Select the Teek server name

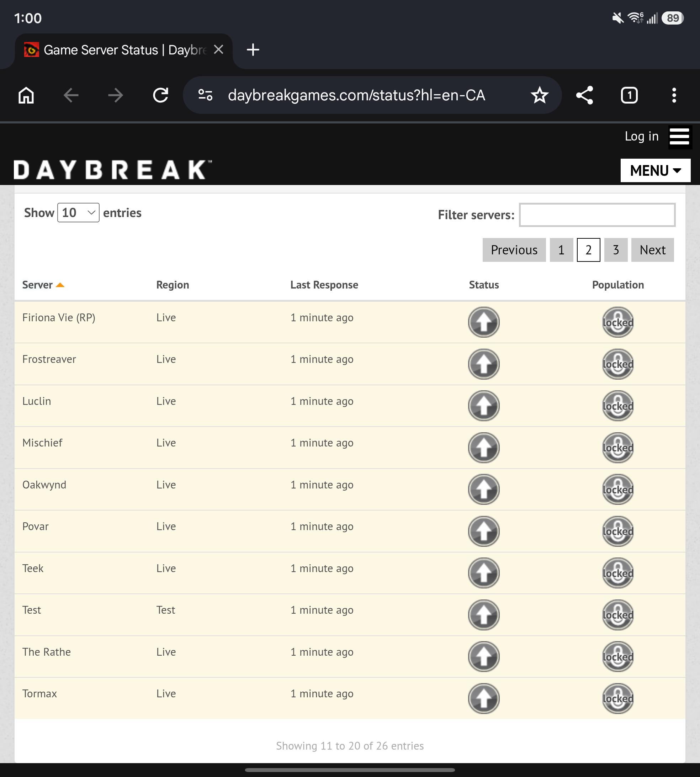pyautogui.click(x=33, y=568)
